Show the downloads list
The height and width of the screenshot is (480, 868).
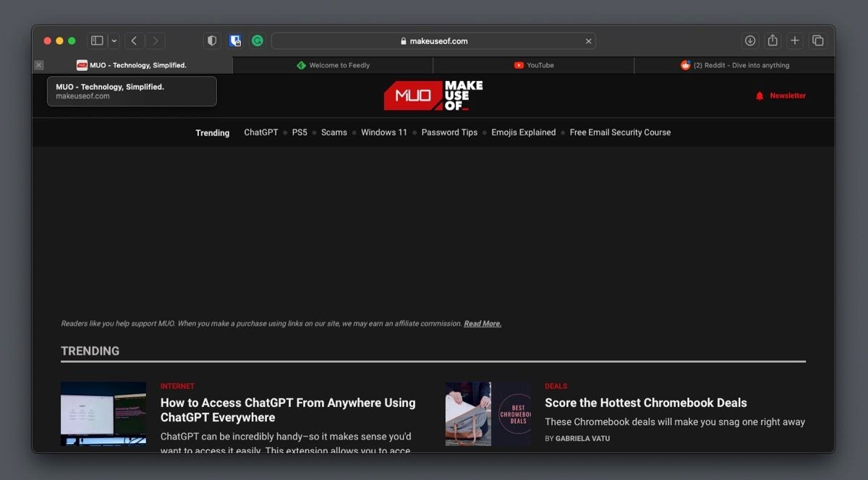(750, 41)
